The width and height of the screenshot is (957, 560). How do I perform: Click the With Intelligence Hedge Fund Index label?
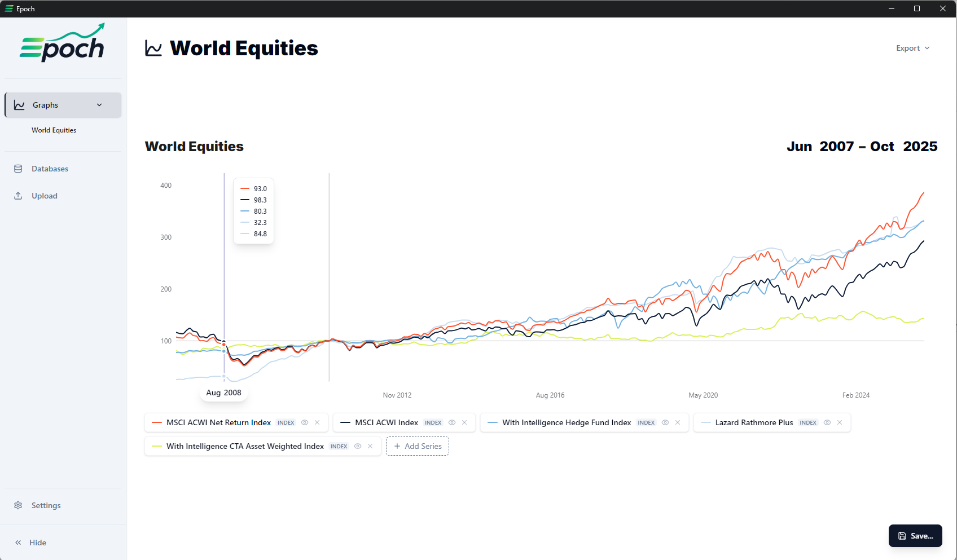[567, 422]
